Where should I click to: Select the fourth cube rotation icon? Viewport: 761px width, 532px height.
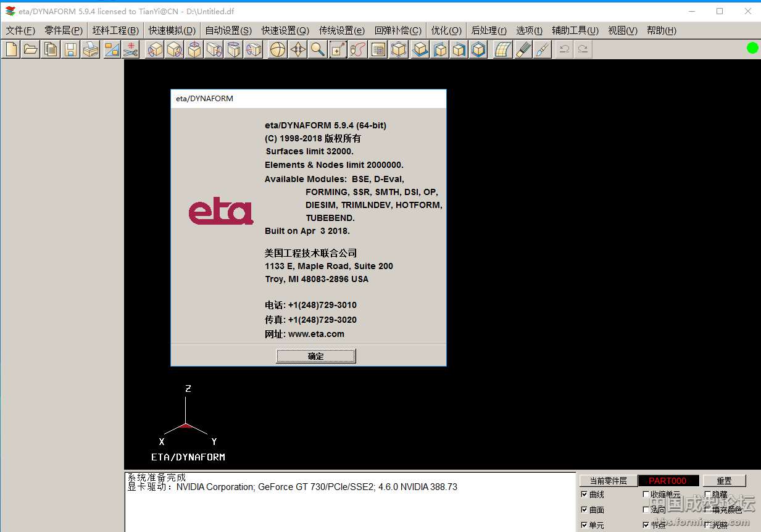coord(215,49)
